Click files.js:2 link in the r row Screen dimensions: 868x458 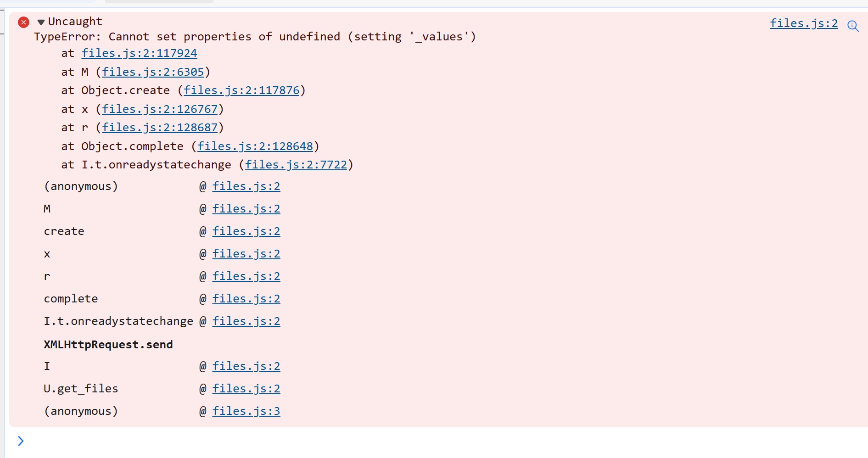(246, 276)
